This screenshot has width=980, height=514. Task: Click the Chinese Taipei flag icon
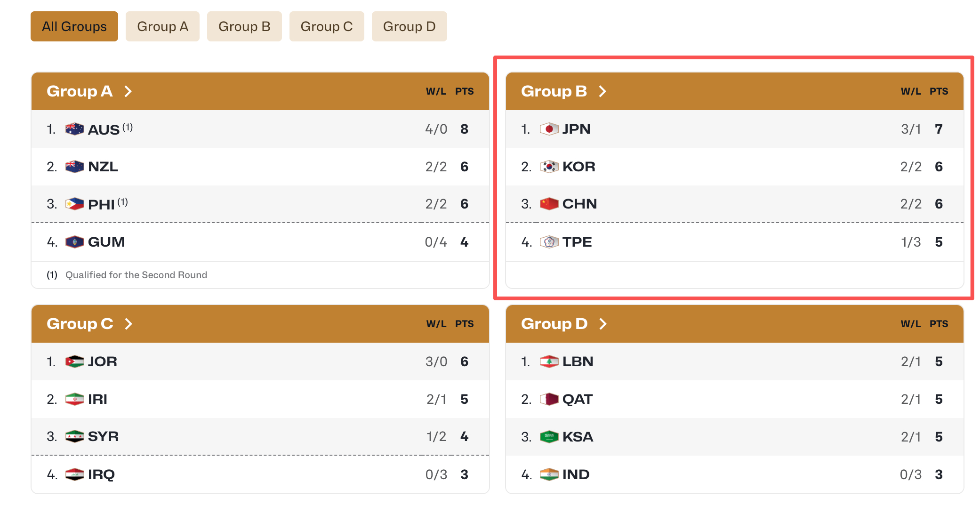point(549,242)
